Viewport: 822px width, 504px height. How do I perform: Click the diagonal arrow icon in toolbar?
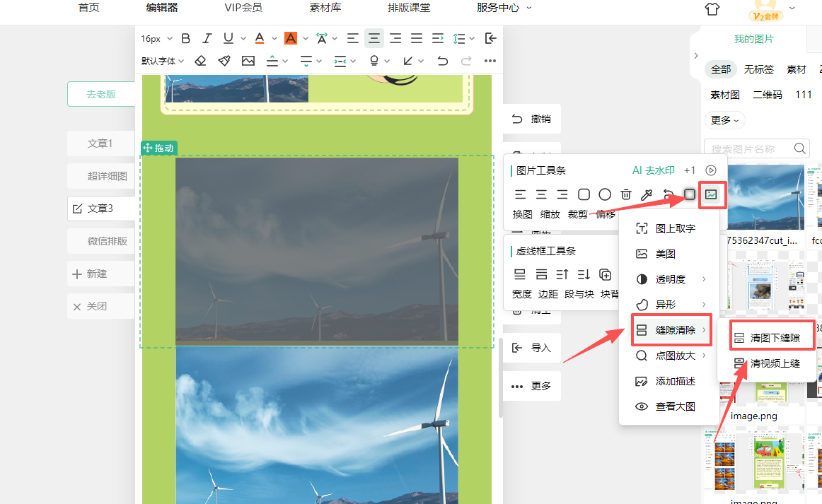(408, 61)
